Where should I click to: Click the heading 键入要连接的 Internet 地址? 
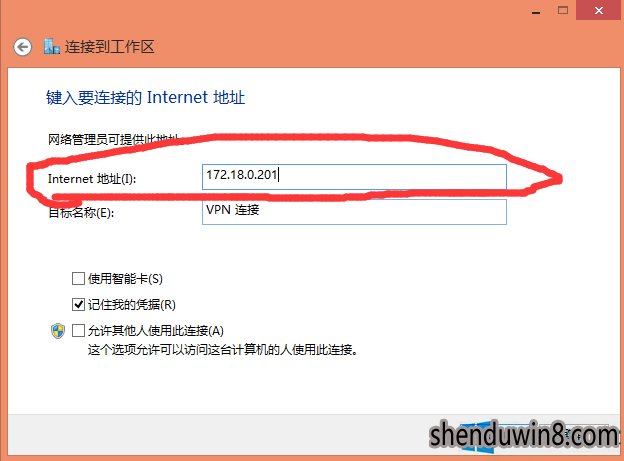[x=145, y=98]
